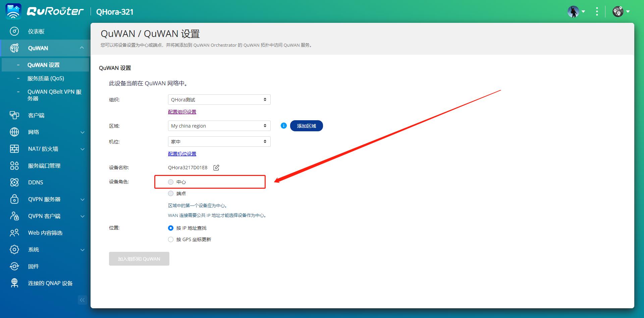644x318 pixels.
Task: Select the 端点 device role radio button
Action: pos(171,193)
